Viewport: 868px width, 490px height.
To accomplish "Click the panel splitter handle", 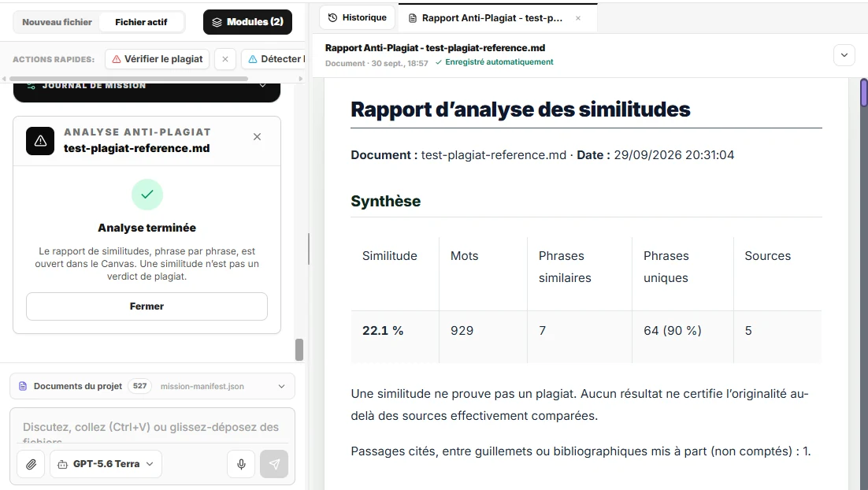I will (x=308, y=249).
